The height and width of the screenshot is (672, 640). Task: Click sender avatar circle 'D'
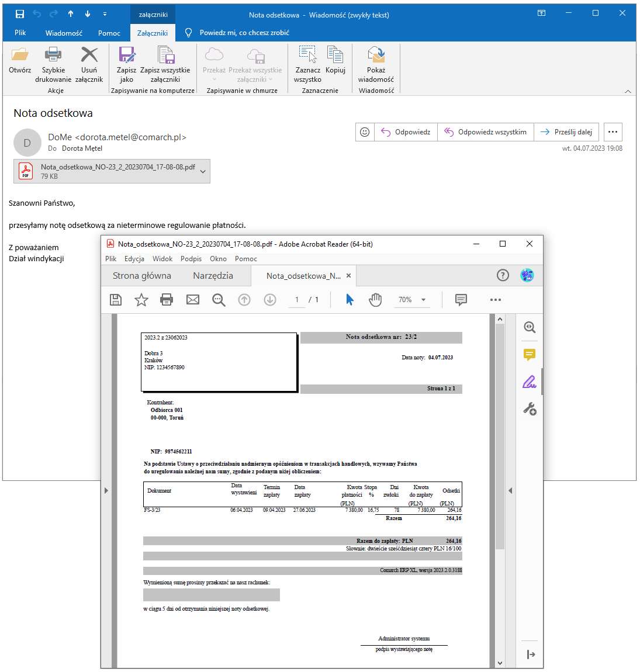(x=27, y=143)
